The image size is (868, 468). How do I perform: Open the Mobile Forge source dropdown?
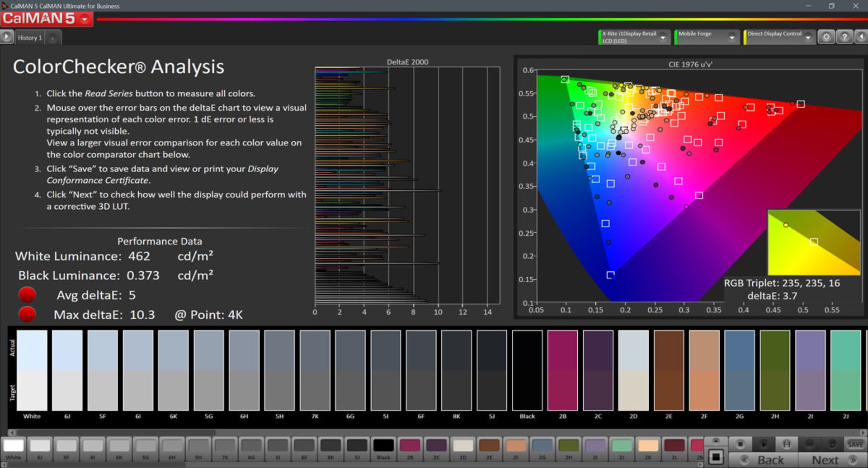(x=707, y=37)
